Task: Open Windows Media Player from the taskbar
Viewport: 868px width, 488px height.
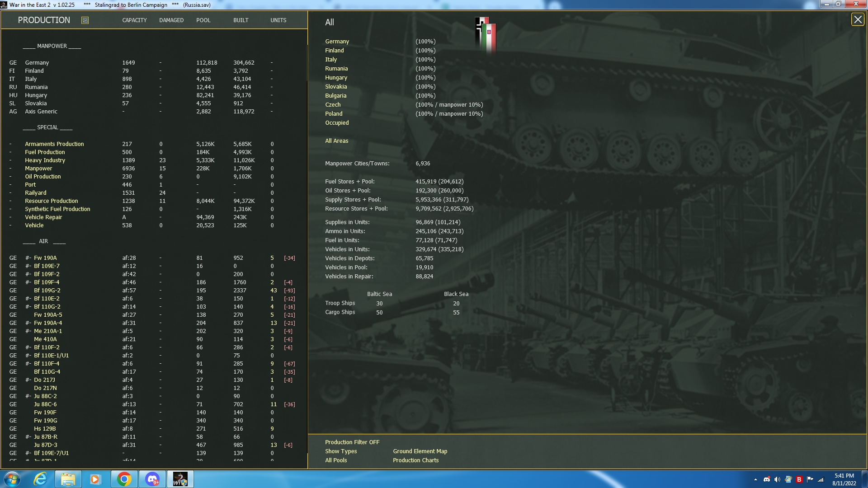Action: (x=96, y=479)
